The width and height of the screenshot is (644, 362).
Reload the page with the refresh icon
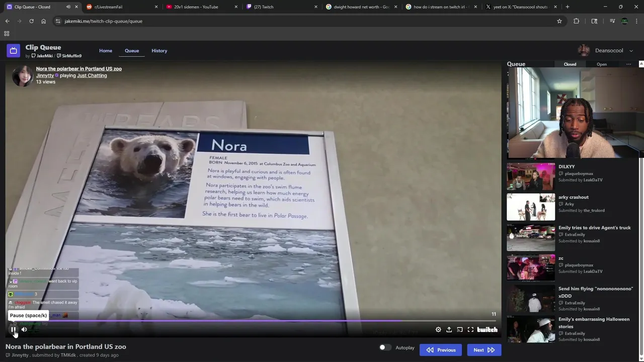click(31, 21)
